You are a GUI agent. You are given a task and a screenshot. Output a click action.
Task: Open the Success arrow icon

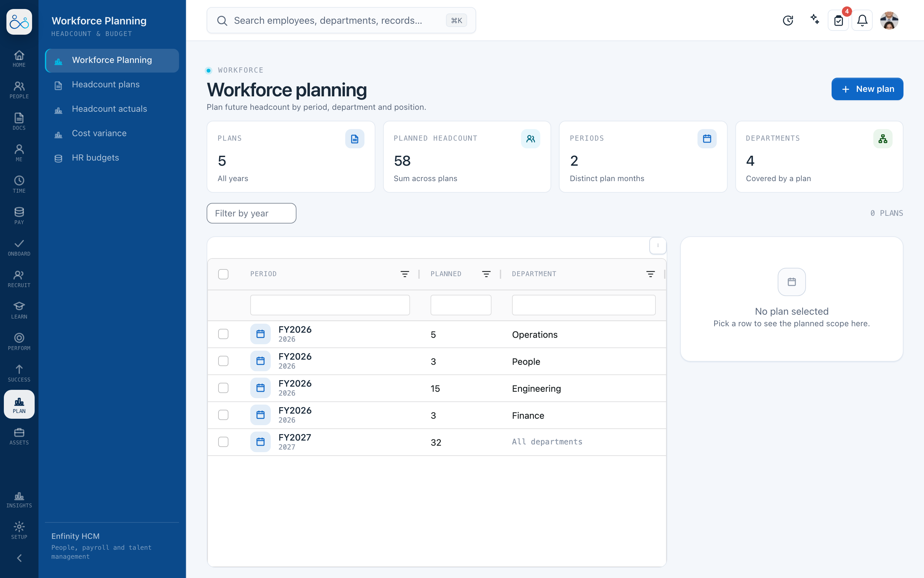19,373
